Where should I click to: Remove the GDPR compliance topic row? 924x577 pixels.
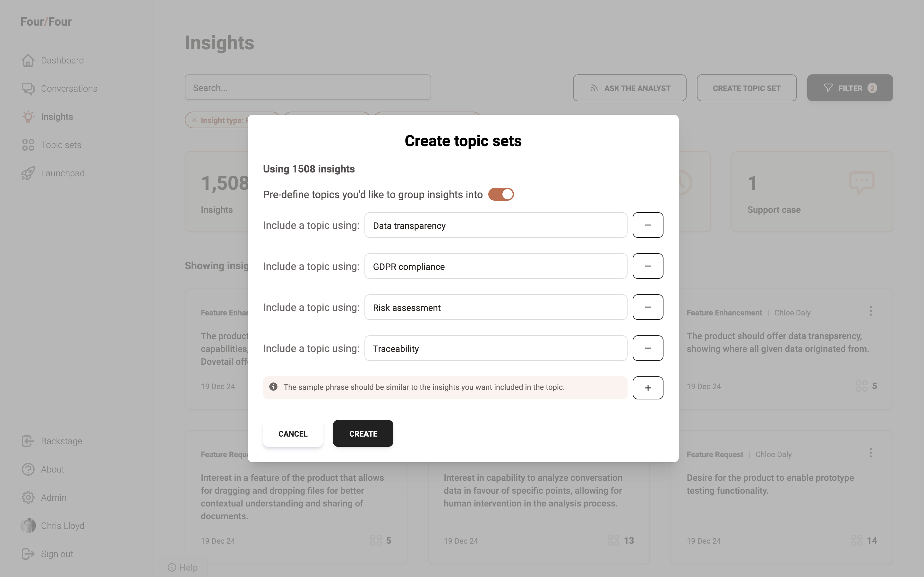[647, 266]
